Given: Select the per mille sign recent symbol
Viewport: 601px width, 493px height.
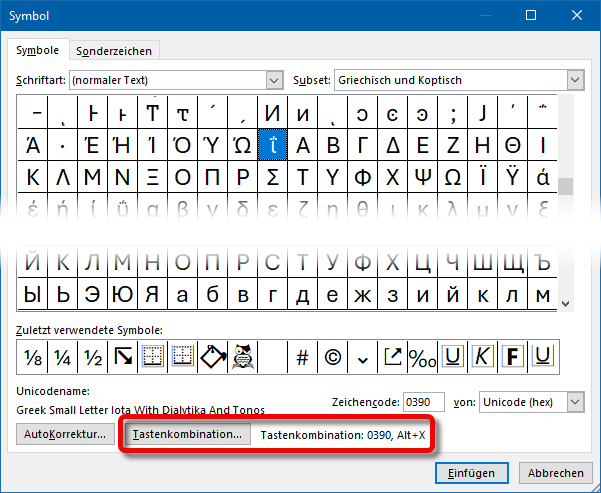Looking at the screenshot, I should tap(422, 357).
